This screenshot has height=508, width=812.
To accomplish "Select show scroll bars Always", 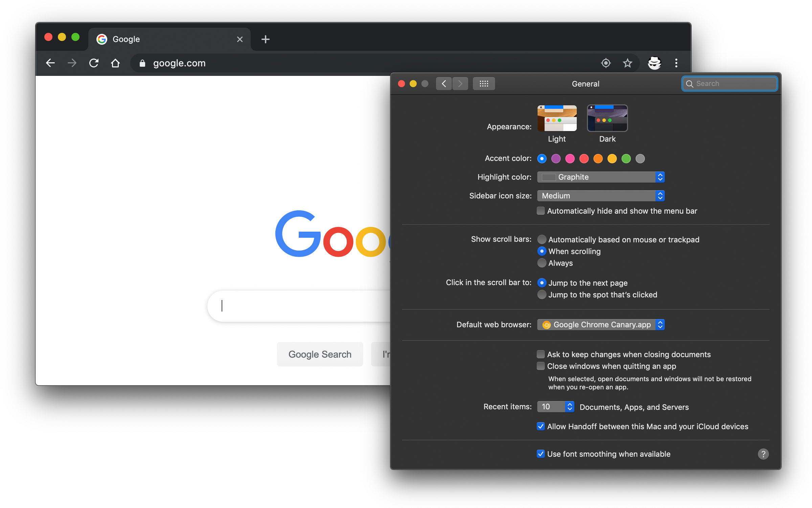I will [x=542, y=263].
